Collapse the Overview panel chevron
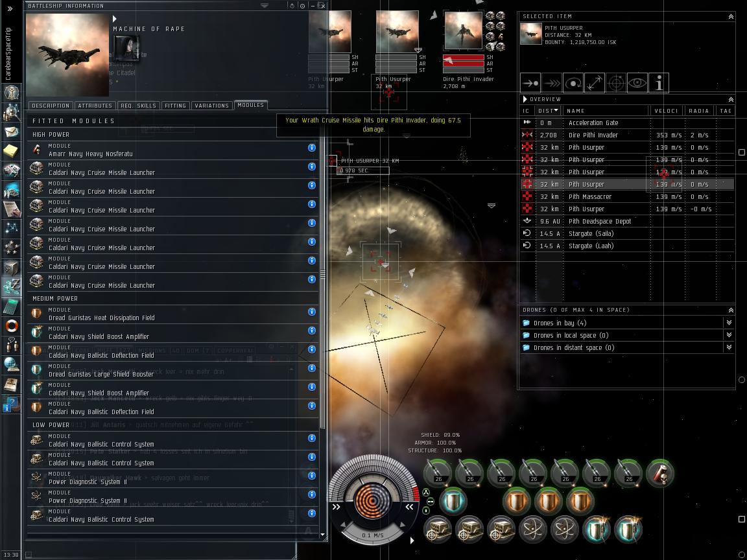The width and height of the screenshot is (747, 560). (731, 100)
